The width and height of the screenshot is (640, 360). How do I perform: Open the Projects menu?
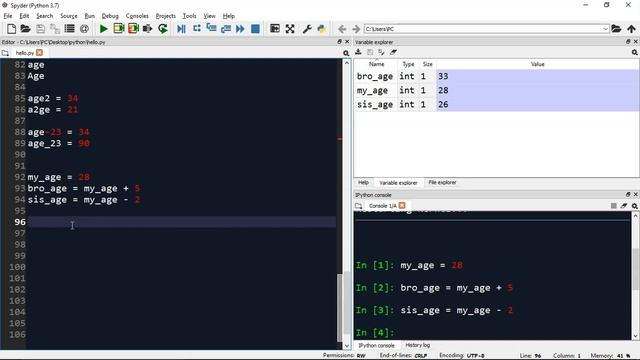pyautogui.click(x=165, y=16)
